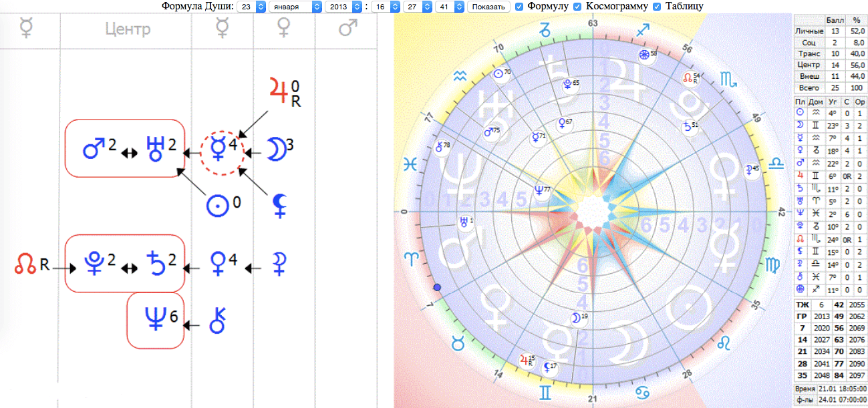Click the Mars symbol in the formula
The image size is (868, 408).
[92, 148]
